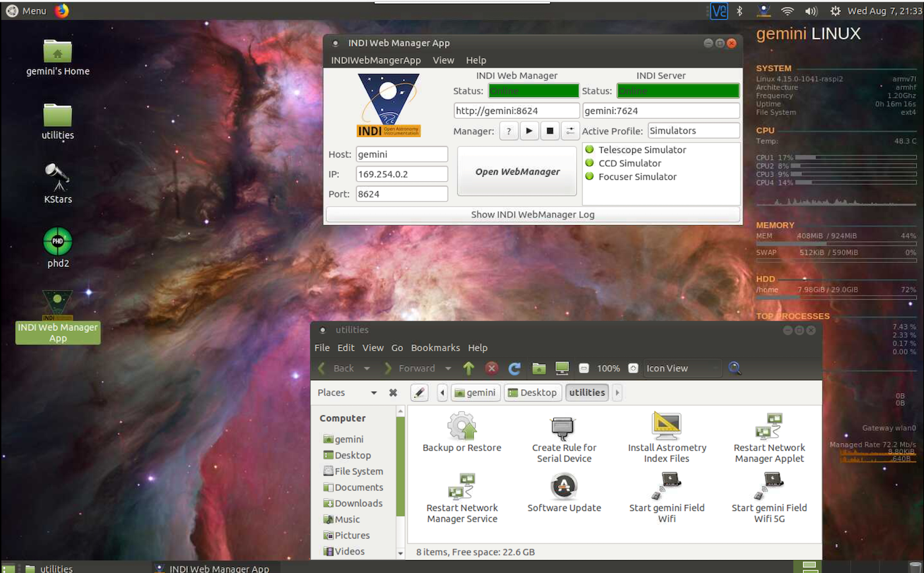This screenshot has width=924, height=573.
Task: Select the INDI Web Manager App desktop icon
Action: tap(58, 317)
